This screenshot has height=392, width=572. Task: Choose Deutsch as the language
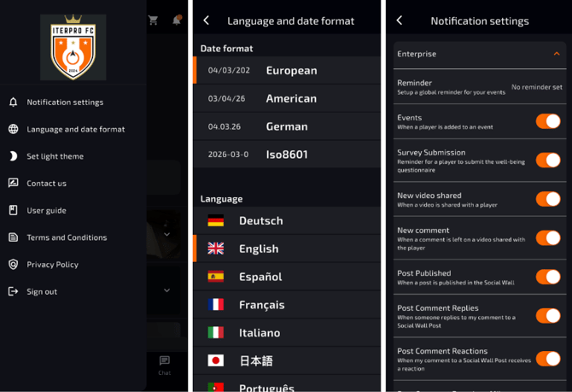point(287,221)
